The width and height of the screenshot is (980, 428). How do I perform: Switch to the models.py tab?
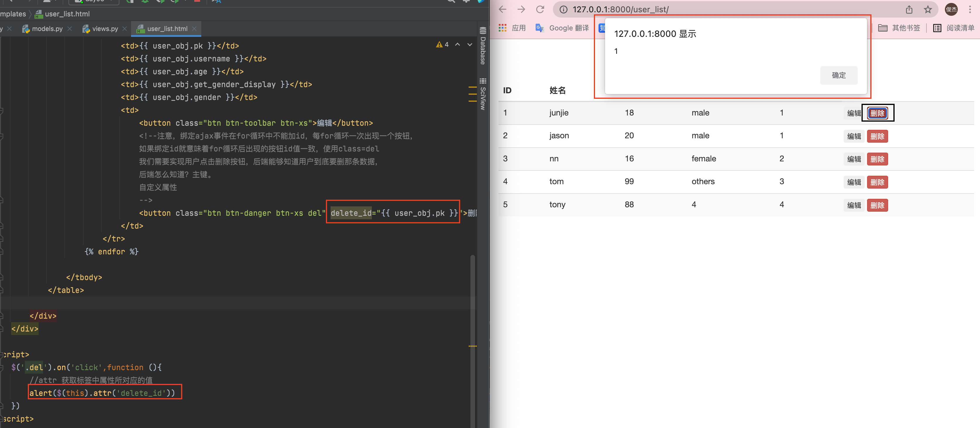click(47, 29)
